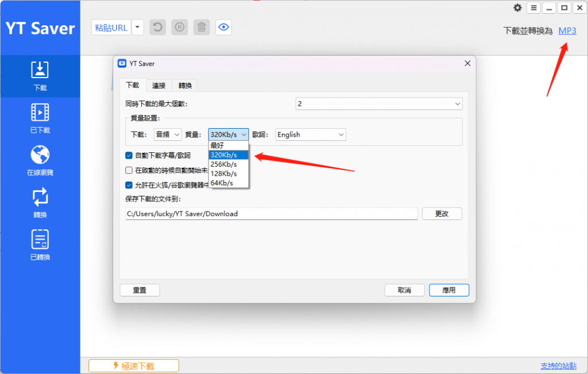Click the 應用 apply button
588x374 pixels.
(x=449, y=290)
